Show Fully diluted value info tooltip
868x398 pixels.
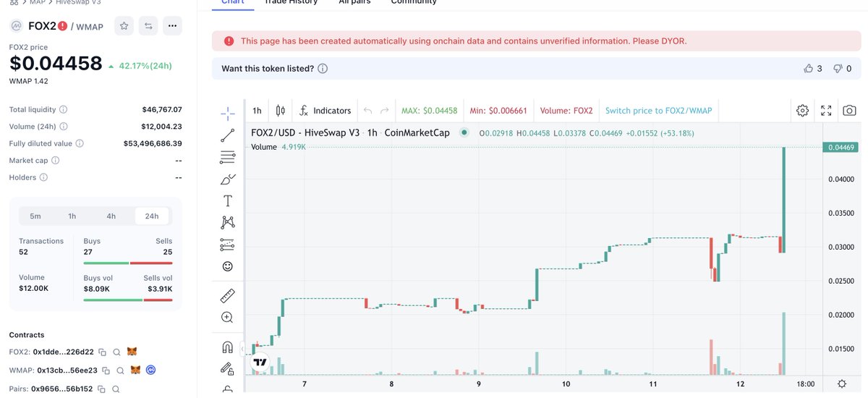tap(80, 143)
